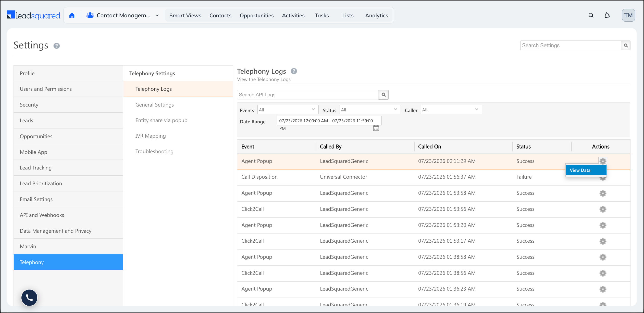Open Tasks in the top navigation
This screenshot has width=644, height=313.
322,16
